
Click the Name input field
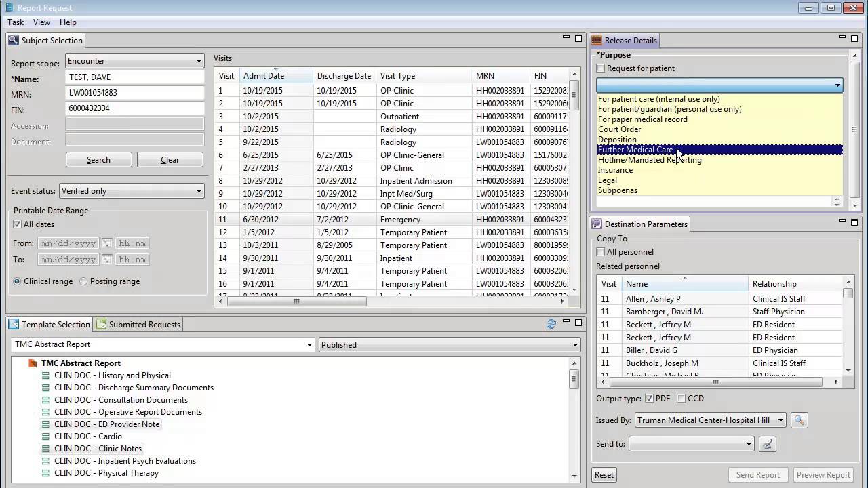[135, 77]
